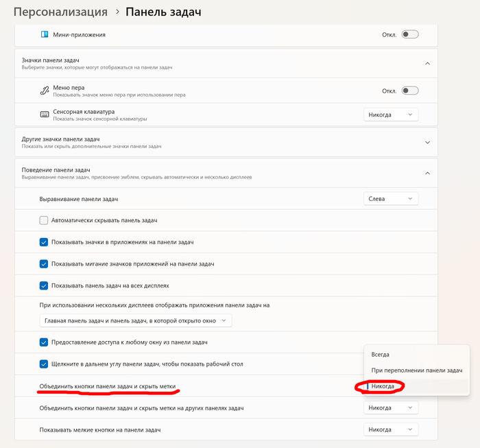This screenshot has height=448, width=480.
Task: Click the Мини-приложения widgets icon
Action: tap(45, 34)
